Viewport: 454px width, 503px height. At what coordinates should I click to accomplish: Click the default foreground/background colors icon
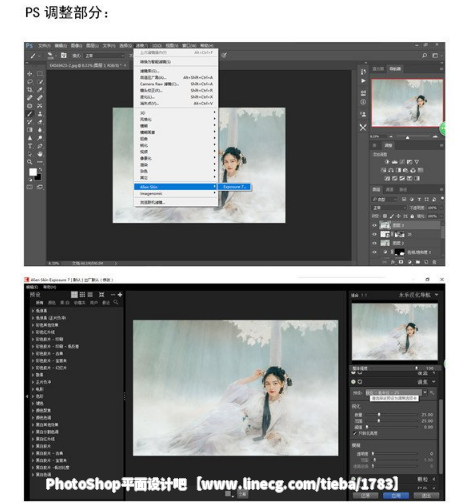[x=30, y=179]
